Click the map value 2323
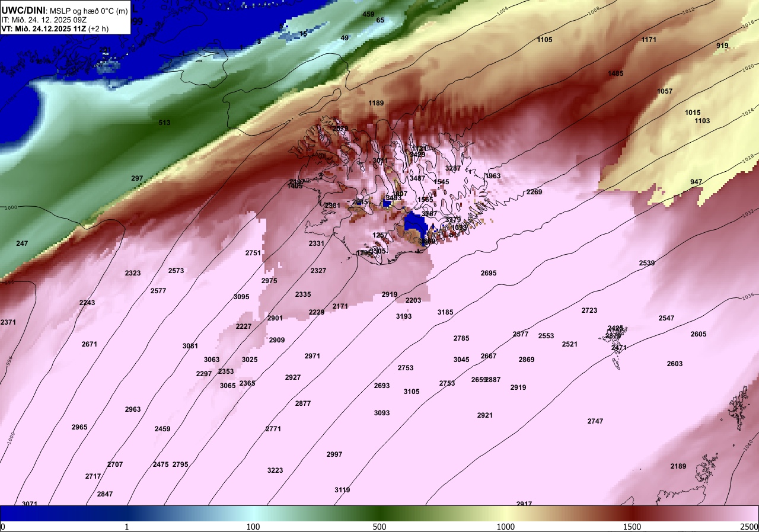This screenshot has height=532, width=759. 133,273
